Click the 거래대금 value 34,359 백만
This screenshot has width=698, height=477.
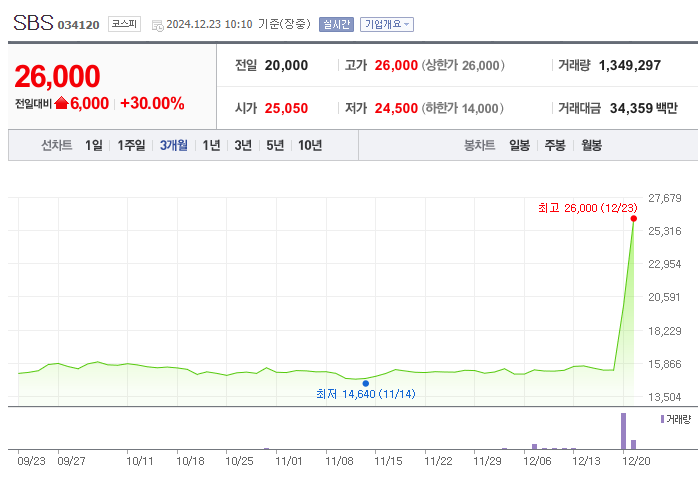tap(644, 108)
